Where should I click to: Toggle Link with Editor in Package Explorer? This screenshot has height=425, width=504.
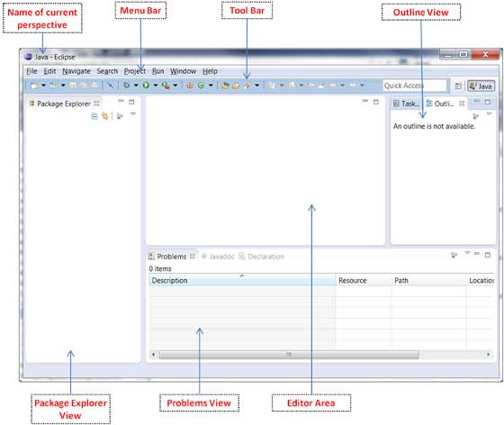[105, 116]
